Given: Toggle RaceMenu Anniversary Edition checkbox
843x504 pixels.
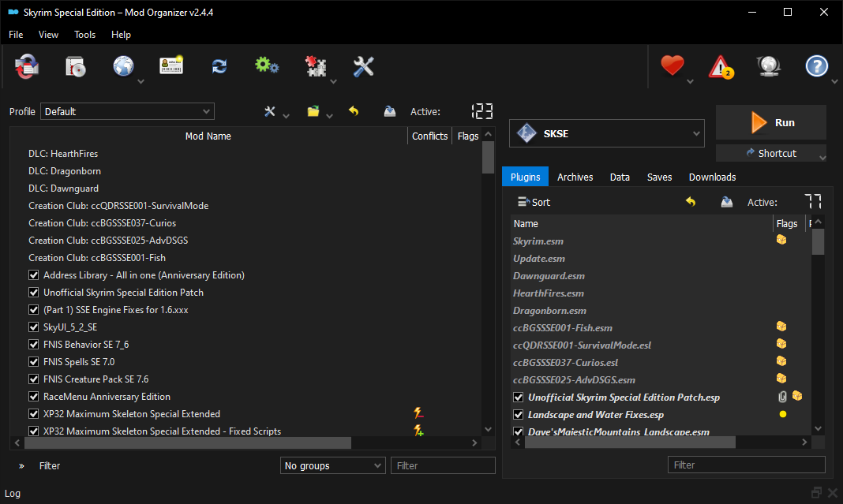Looking at the screenshot, I should tap(33, 397).
